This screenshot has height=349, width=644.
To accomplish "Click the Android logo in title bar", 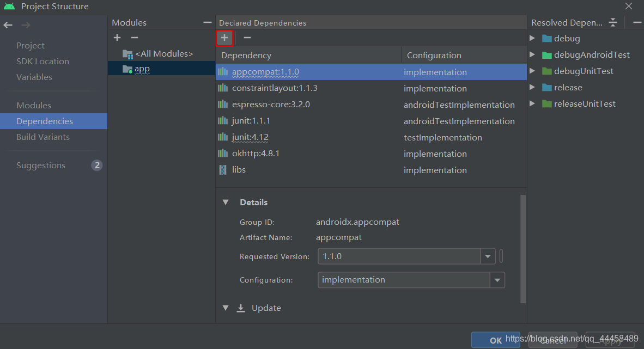I will tap(9, 6).
